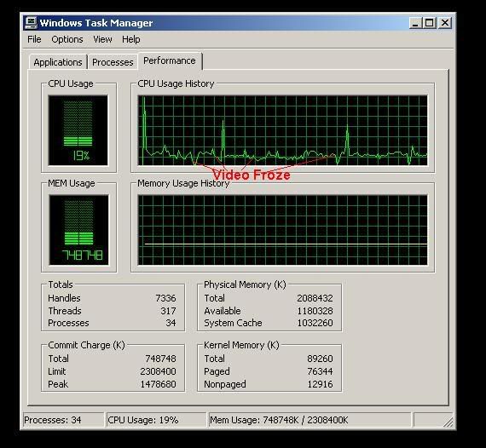Switch to the Applications tab
486x448 pixels.
(x=58, y=62)
